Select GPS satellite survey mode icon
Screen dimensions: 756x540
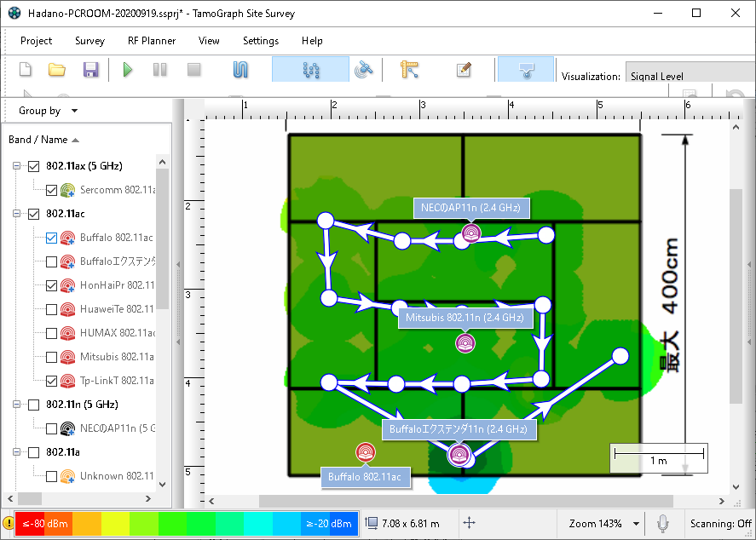click(x=364, y=69)
